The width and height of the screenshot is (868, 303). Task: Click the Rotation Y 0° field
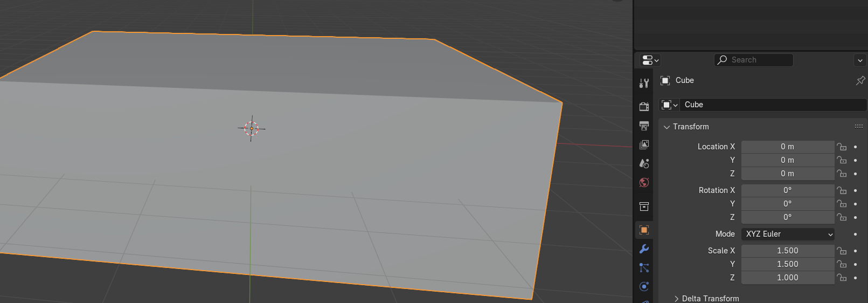(788, 204)
